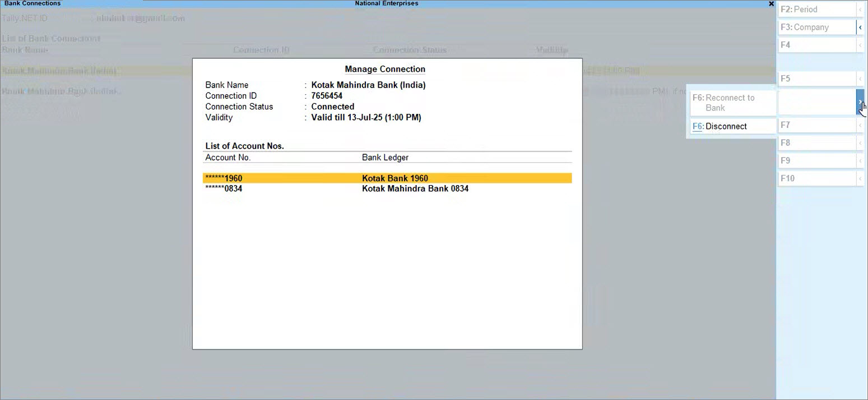Click the F7 sidebar button

tap(818, 125)
